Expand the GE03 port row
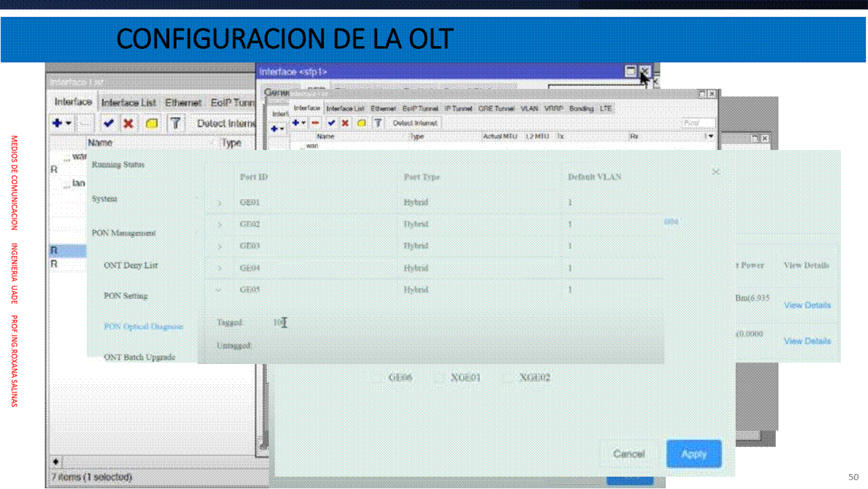 click(219, 246)
